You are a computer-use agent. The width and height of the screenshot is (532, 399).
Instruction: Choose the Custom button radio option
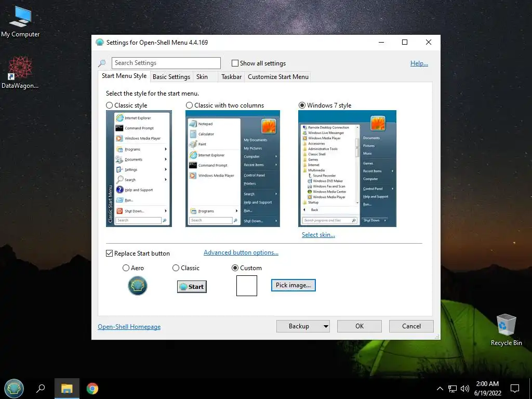click(x=235, y=268)
